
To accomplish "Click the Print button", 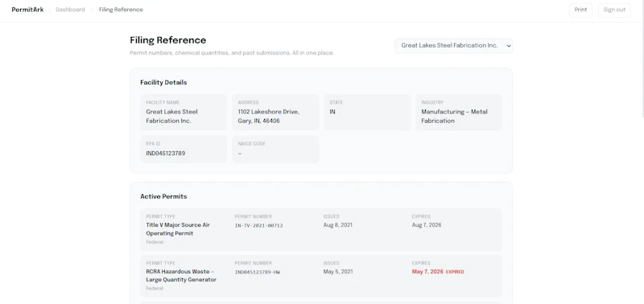I will click(580, 10).
